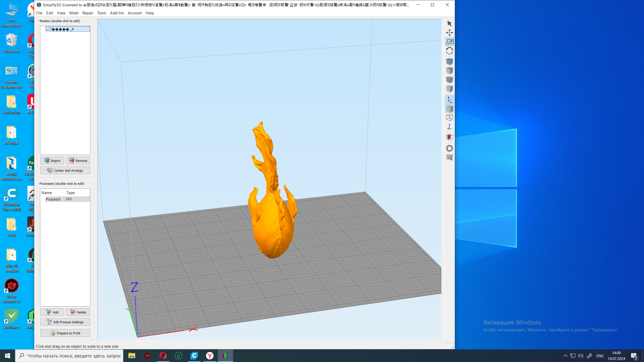Open the Repair menu
The height and width of the screenshot is (362, 644).
88,13
